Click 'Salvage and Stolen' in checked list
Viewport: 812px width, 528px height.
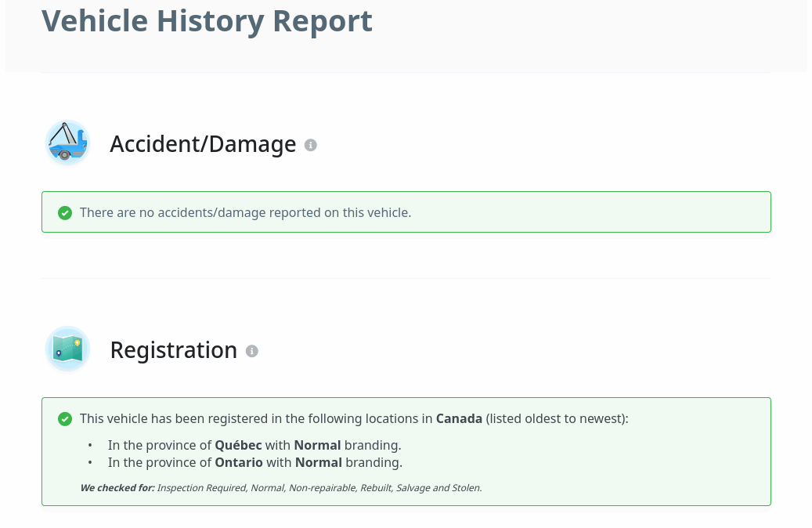coord(438,487)
